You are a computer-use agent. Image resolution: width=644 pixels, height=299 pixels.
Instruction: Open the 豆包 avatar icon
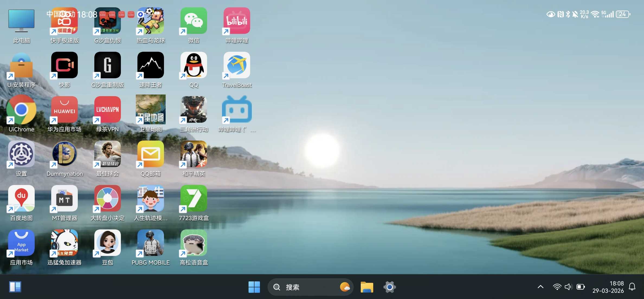pyautogui.click(x=107, y=243)
